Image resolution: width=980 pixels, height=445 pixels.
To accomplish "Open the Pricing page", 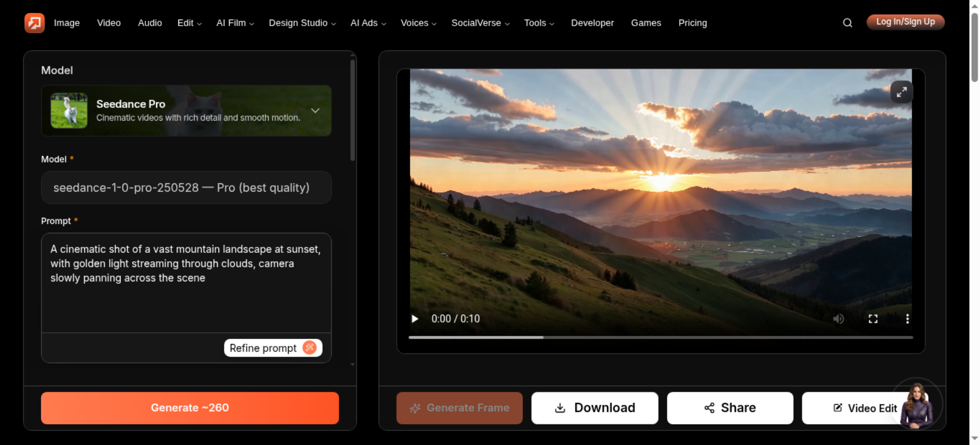I will pos(692,23).
